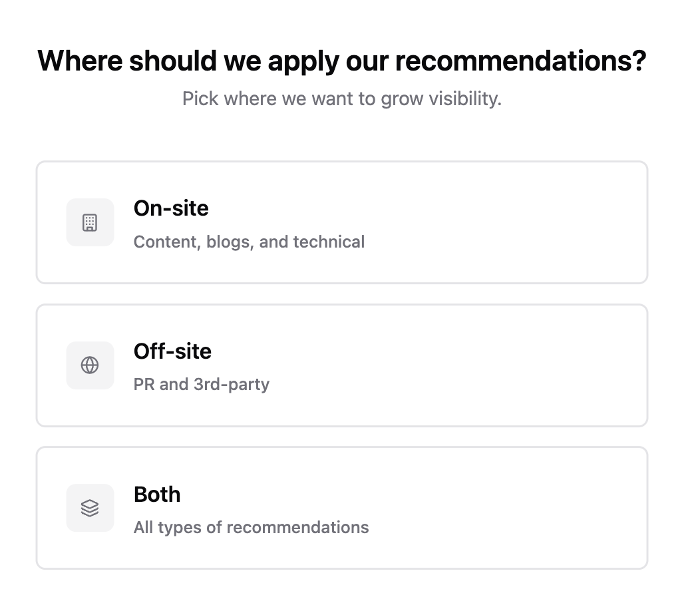The height and width of the screenshot is (607, 700).
Task: Click the word "recommendations?" in the heading
Action: tap(520, 61)
